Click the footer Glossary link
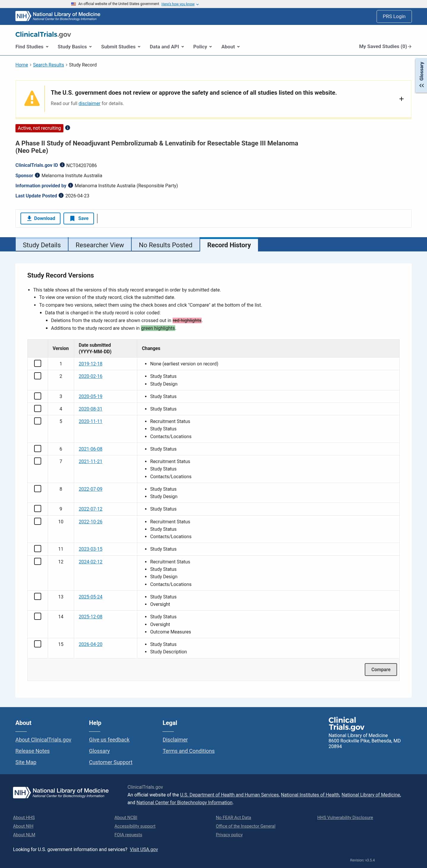Screen dimensions: 427x868 99,751
